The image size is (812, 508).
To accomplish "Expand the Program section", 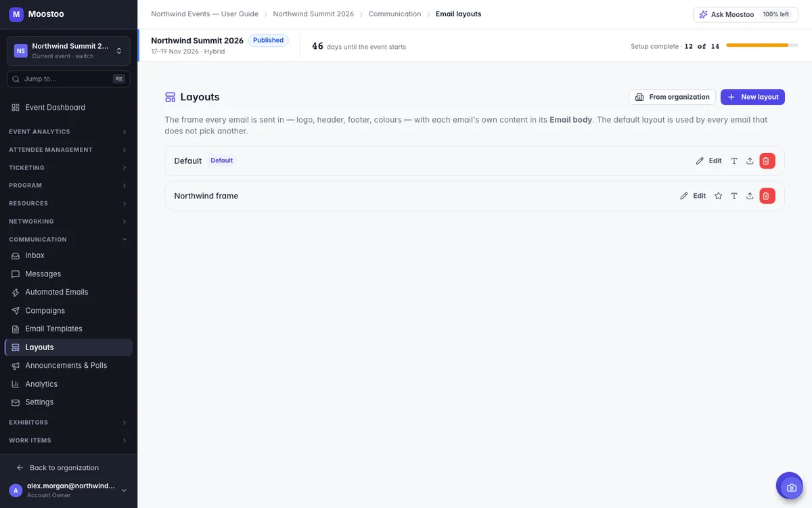I will coord(68,185).
